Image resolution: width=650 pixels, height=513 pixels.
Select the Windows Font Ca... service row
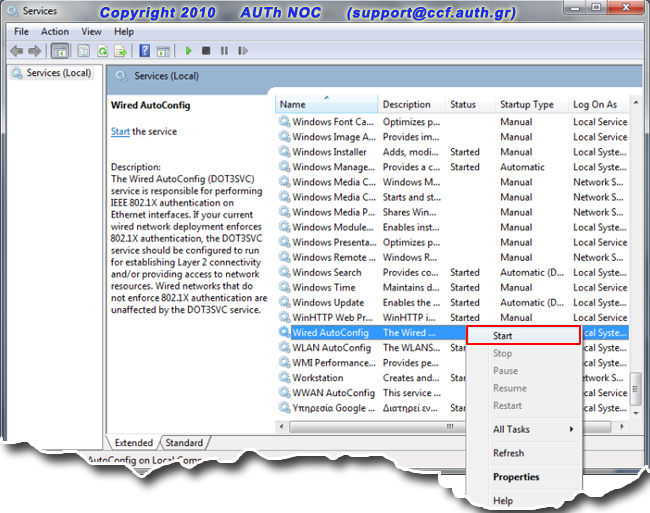tap(452, 121)
